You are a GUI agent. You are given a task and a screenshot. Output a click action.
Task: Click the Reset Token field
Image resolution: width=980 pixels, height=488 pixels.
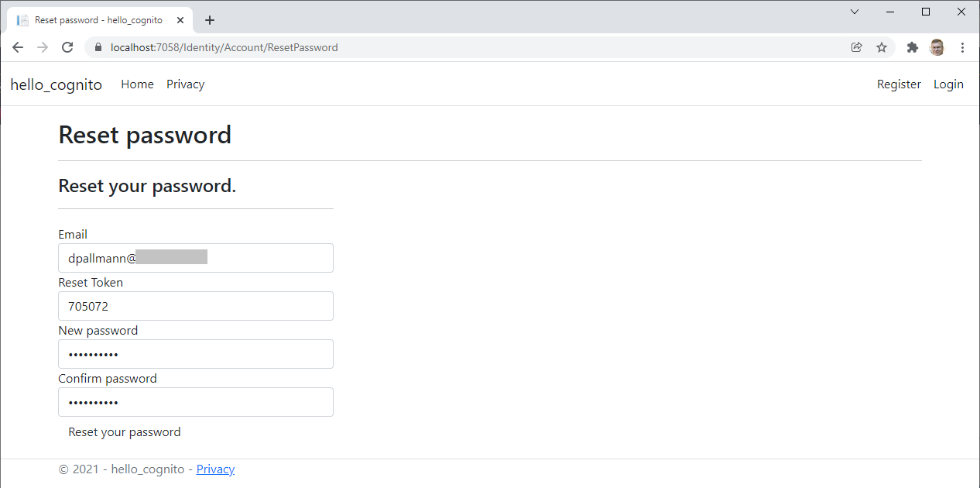(196, 306)
